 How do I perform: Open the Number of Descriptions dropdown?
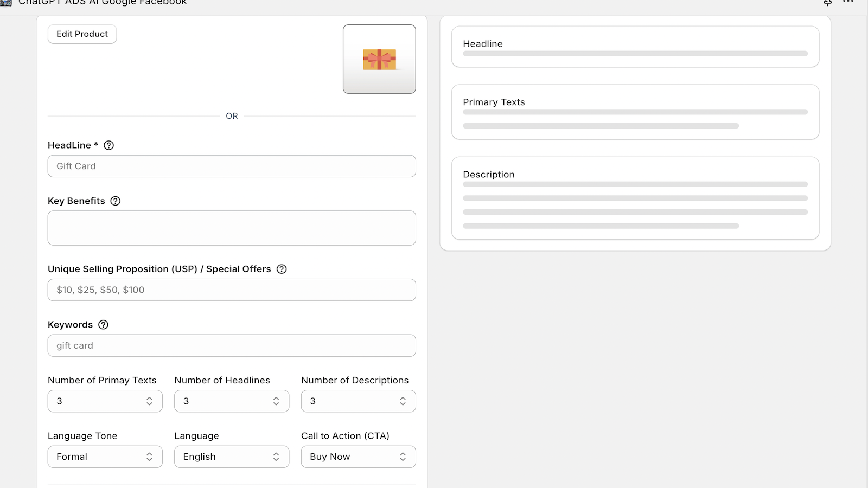point(358,401)
